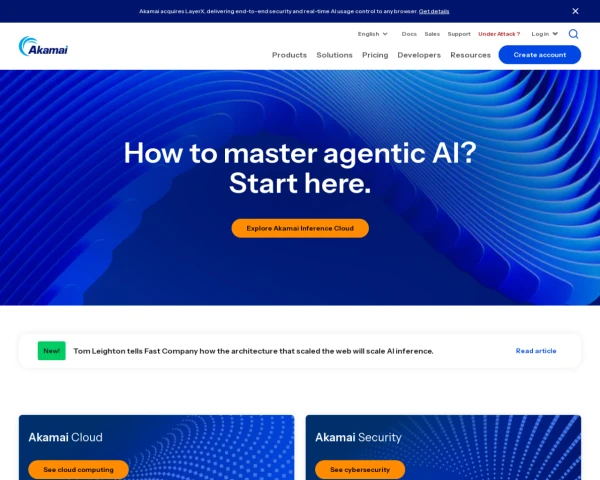Click the Akamai logo
600x480 pixels.
43,46
